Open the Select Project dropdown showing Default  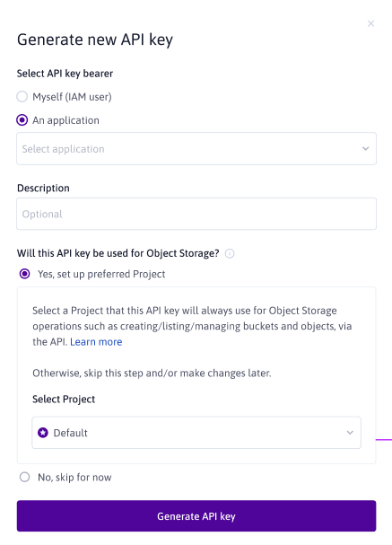click(196, 433)
